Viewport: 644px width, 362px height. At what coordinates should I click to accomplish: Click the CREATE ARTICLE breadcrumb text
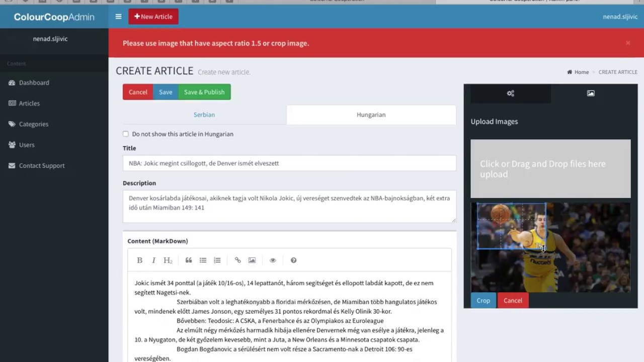618,72
